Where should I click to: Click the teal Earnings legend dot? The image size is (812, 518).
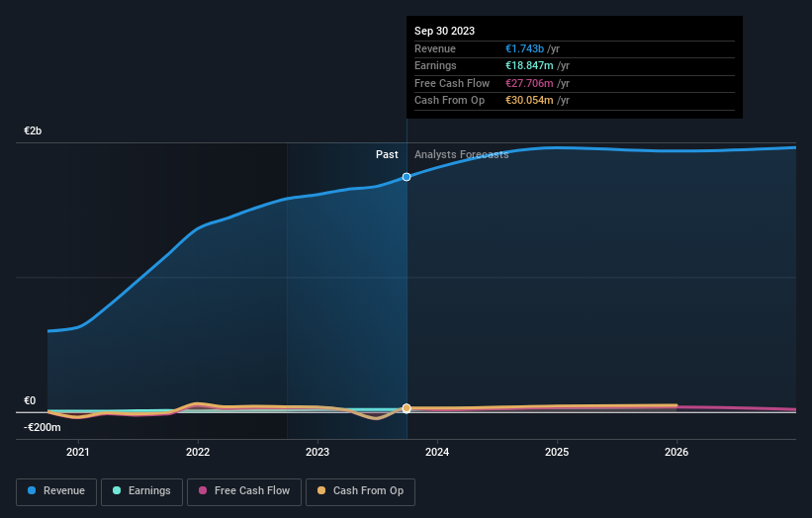[x=117, y=490]
